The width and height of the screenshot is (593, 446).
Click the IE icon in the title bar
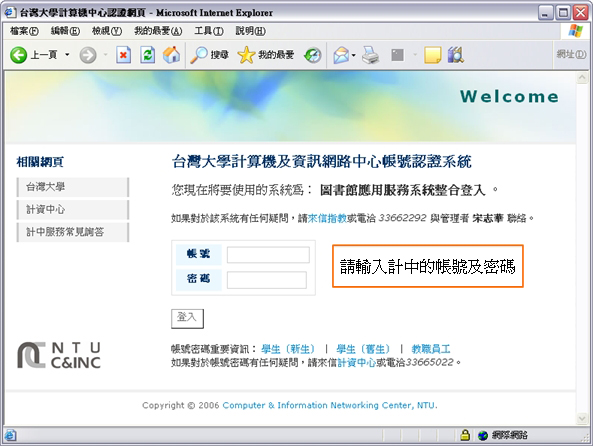10,12
